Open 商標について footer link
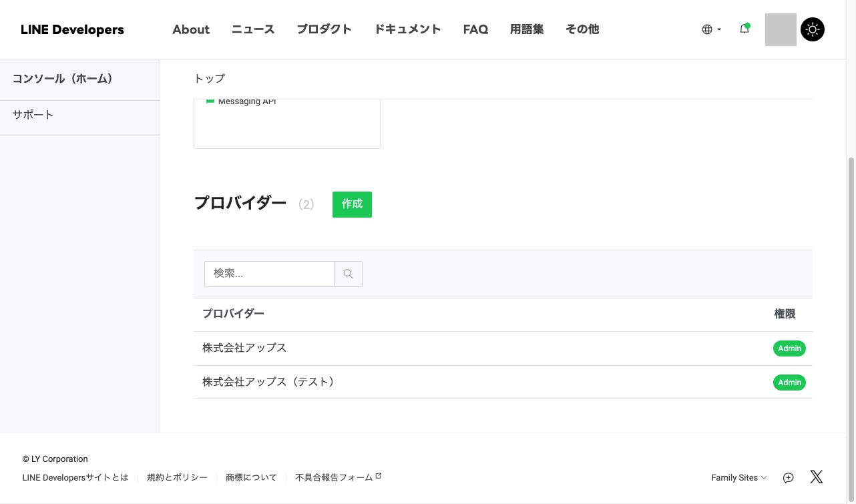 251,477
